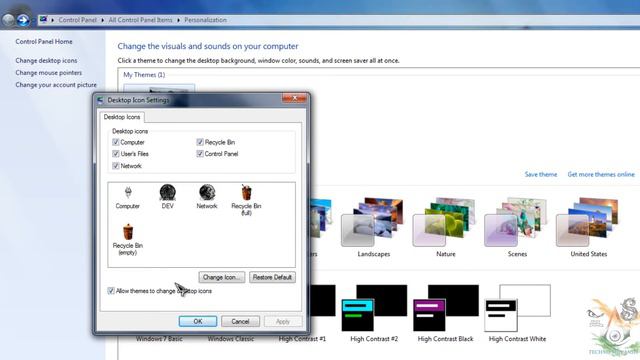Click the Change mouse pointers link
This screenshot has width=640, height=360.
tap(49, 73)
